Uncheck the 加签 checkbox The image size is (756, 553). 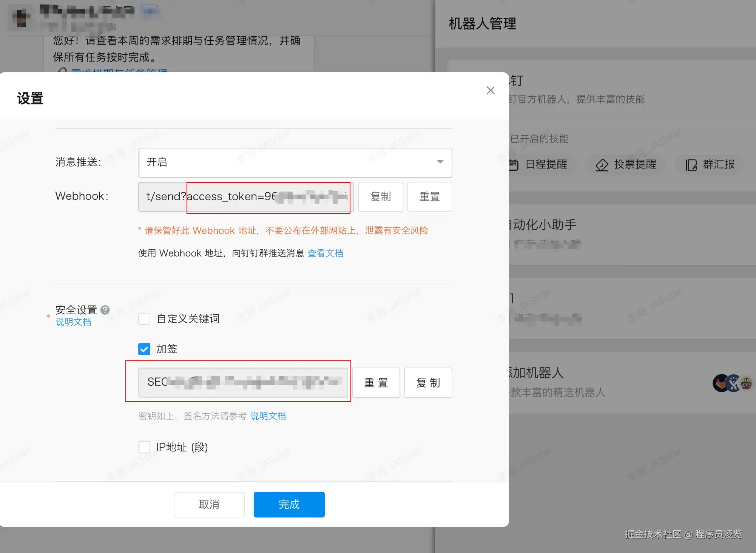tap(144, 349)
